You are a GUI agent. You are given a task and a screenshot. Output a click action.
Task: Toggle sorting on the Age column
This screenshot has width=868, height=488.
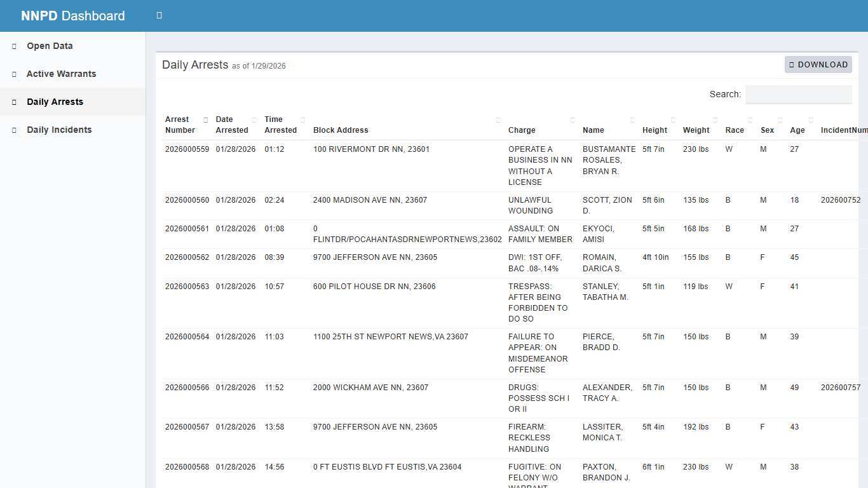click(x=810, y=119)
